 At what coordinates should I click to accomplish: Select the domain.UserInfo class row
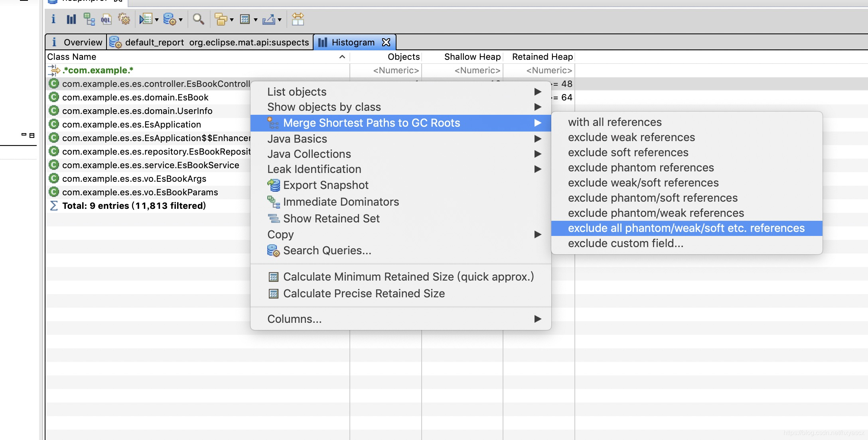148,111
